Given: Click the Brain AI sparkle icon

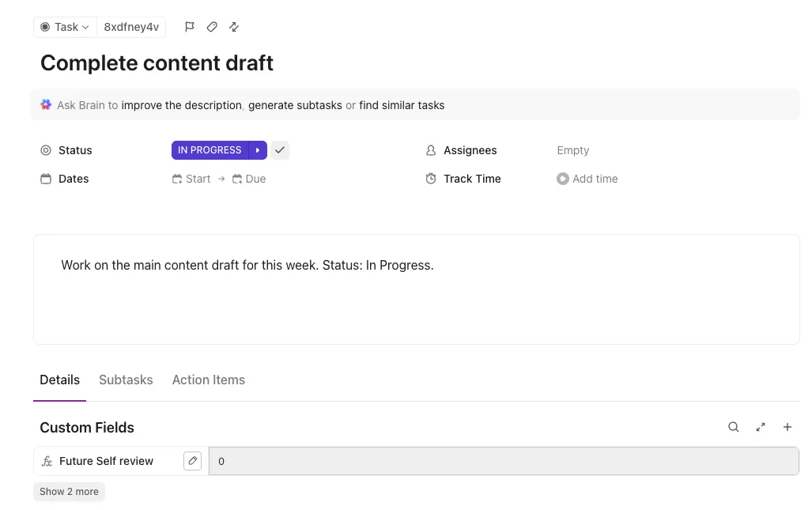Looking at the screenshot, I should (x=46, y=104).
